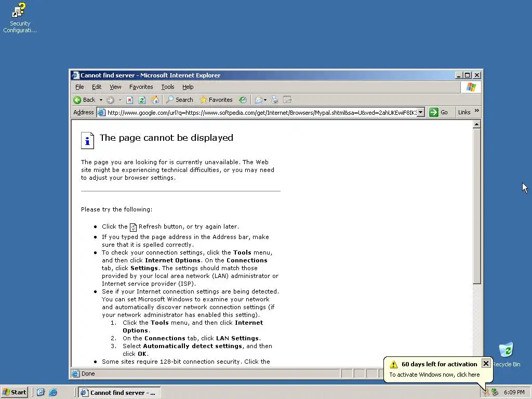The width and height of the screenshot is (532, 399).
Task: Open the File menu
Action: 79,87
